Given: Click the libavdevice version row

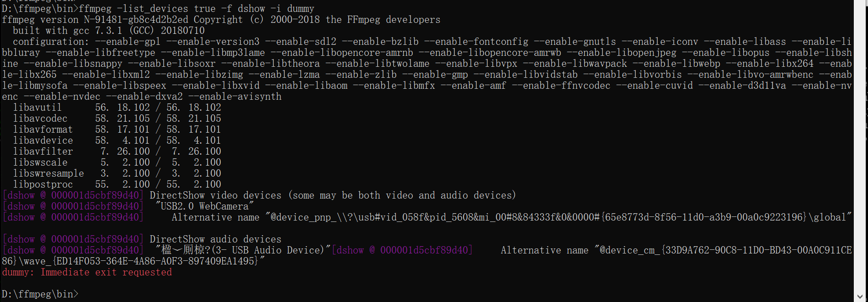Looking at the screenshot, I should click(117, 140).
